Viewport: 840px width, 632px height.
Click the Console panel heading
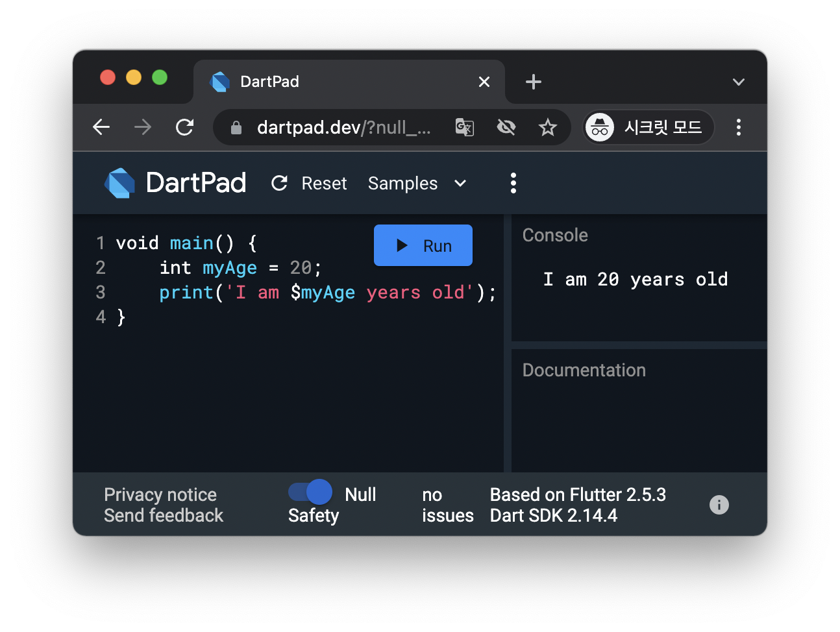point(555,235)
